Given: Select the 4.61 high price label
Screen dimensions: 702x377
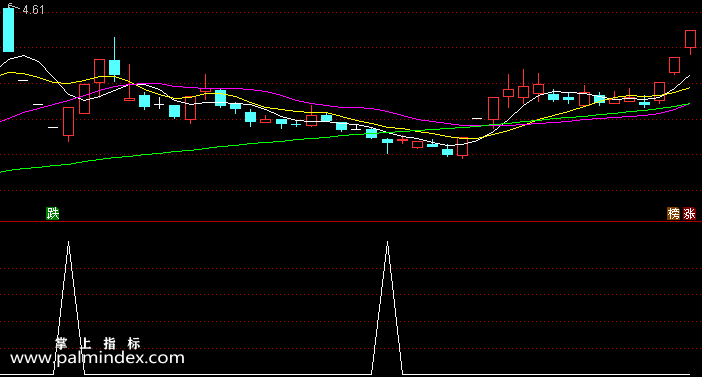Looking at the screenshot, I should coord(33,10).
